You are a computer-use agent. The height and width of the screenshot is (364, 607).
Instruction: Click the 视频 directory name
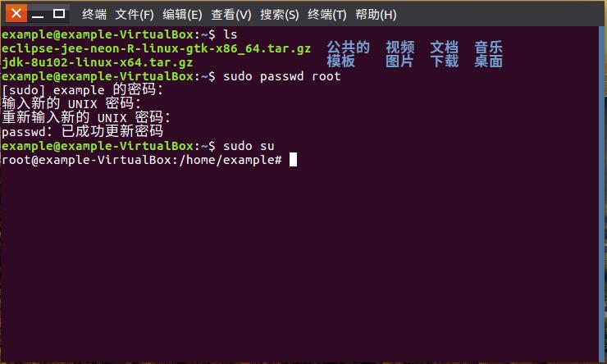point(400,48)
